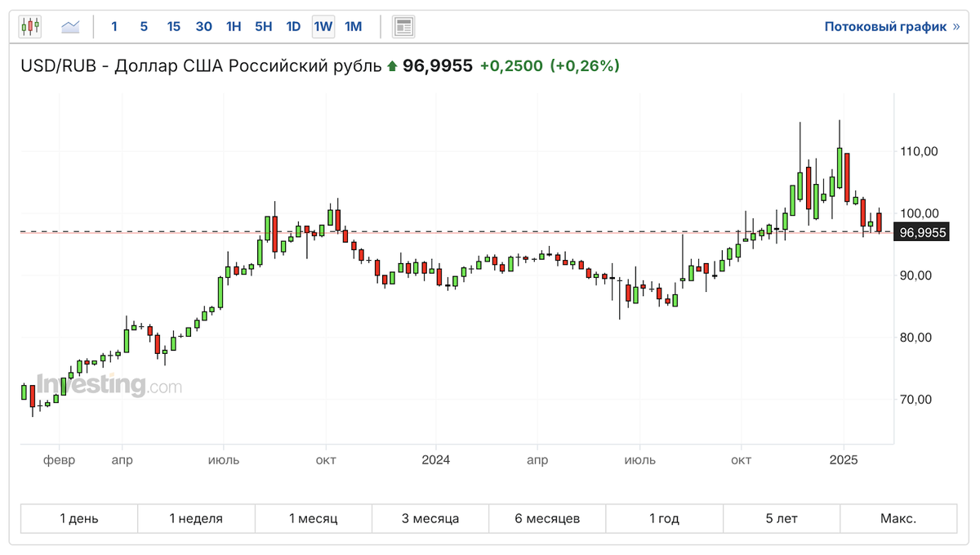Select the candlestick chart type icon
This screenshot has width=980, height=555.
pyautogui.click(x=30, y=26)
